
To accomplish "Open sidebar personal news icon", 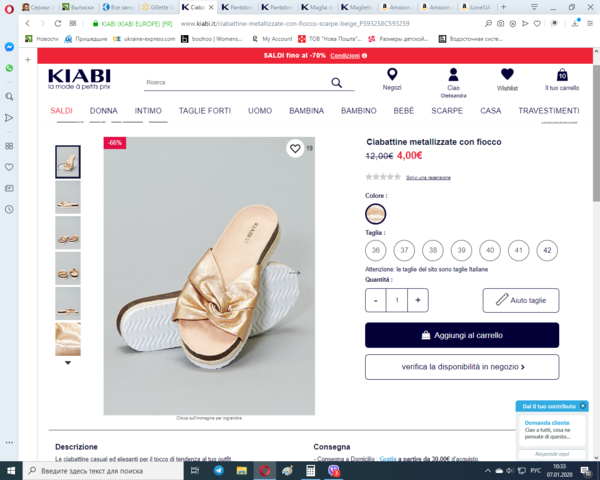I will click(9, 188).
